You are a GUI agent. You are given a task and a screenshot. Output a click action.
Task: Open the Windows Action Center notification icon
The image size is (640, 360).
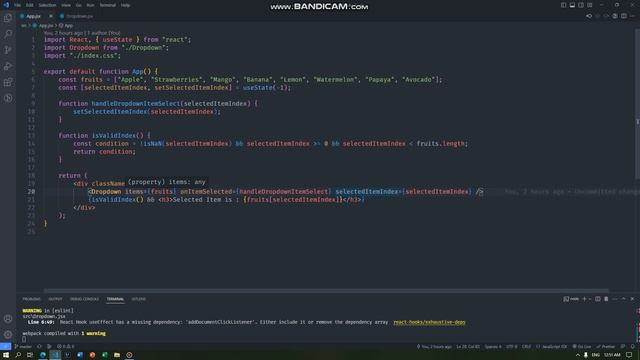click(629, 355)
